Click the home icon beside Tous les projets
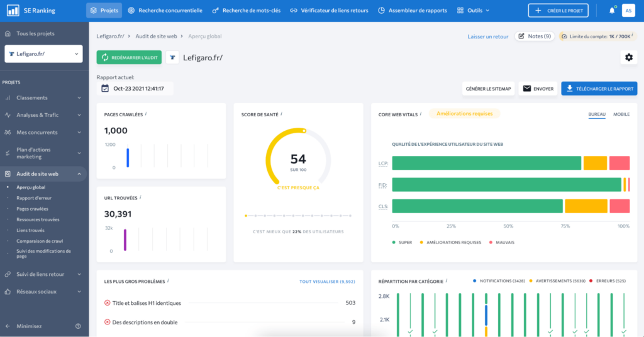The width and height of the screenshot is (644, 337). (8, 34)
